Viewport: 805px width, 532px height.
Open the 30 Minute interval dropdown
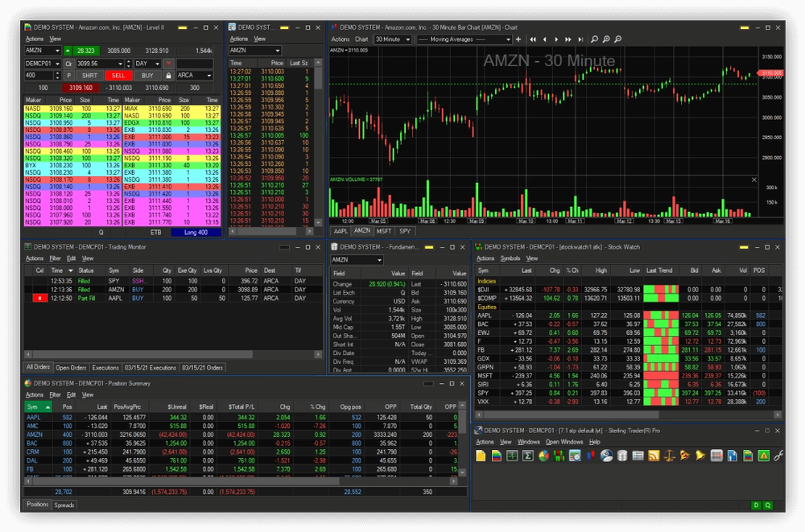coord(393,39)
